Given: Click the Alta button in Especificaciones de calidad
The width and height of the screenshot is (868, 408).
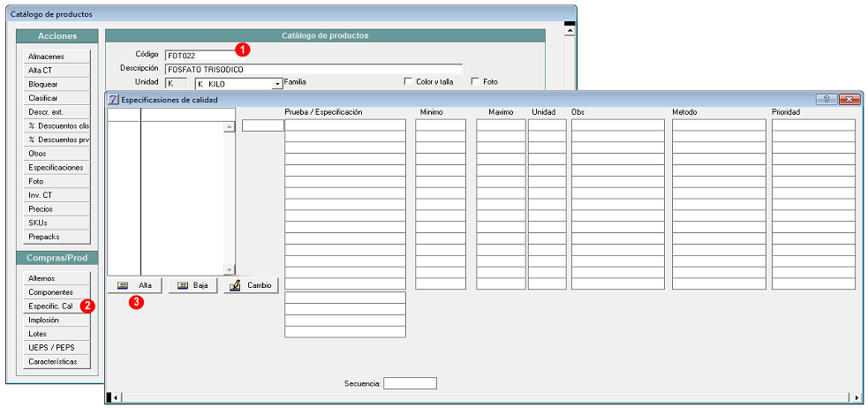Looking at the screenshot, I should point(134,285).
